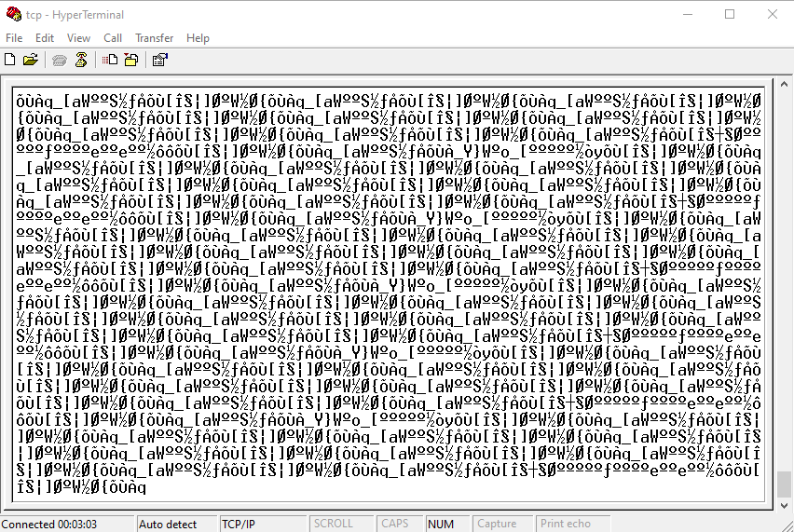Click the Call phone toolbar icon
The height and width of the screenshot is (532, 794).
(60, 61)
